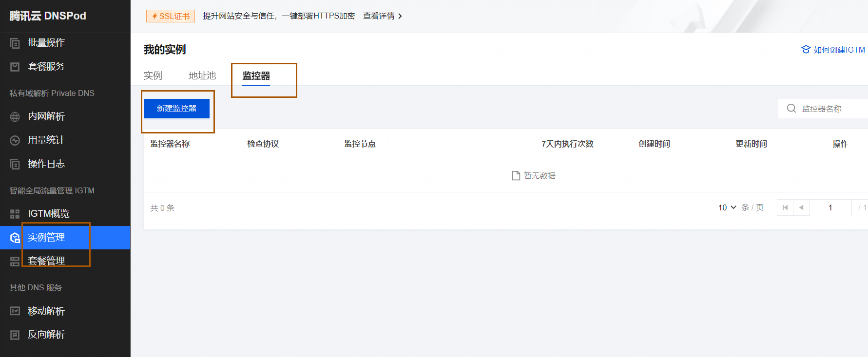Screen dimensions: 868x357
Task: Select 实例管理 in sidebar
Action: [65, 238]
